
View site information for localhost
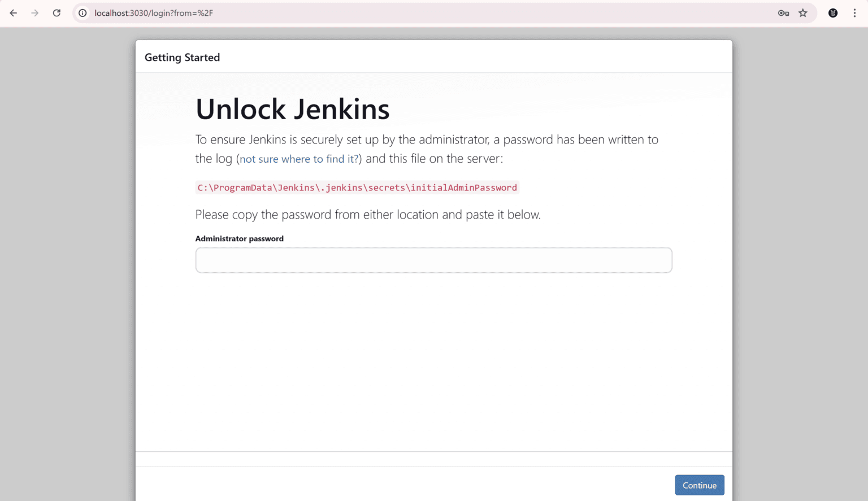[x=83, y=13]
